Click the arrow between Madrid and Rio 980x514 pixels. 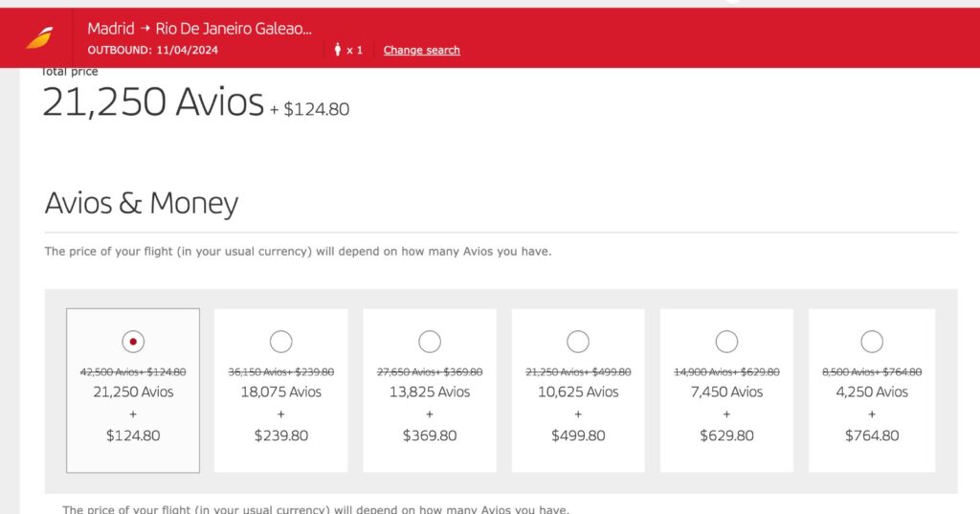145,29
